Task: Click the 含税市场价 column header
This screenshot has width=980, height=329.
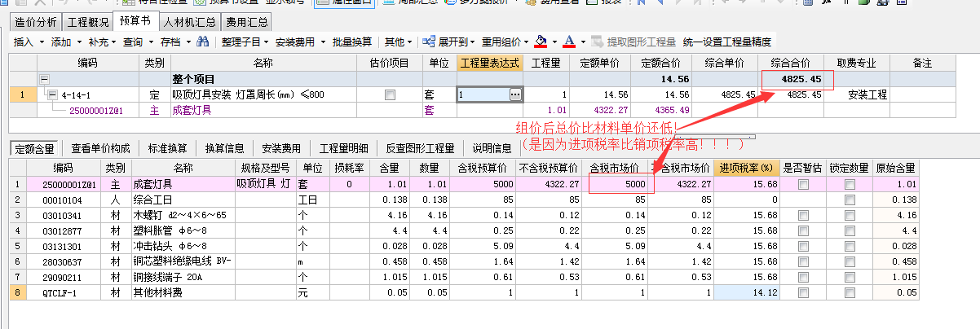Action: tap(616, 169)
